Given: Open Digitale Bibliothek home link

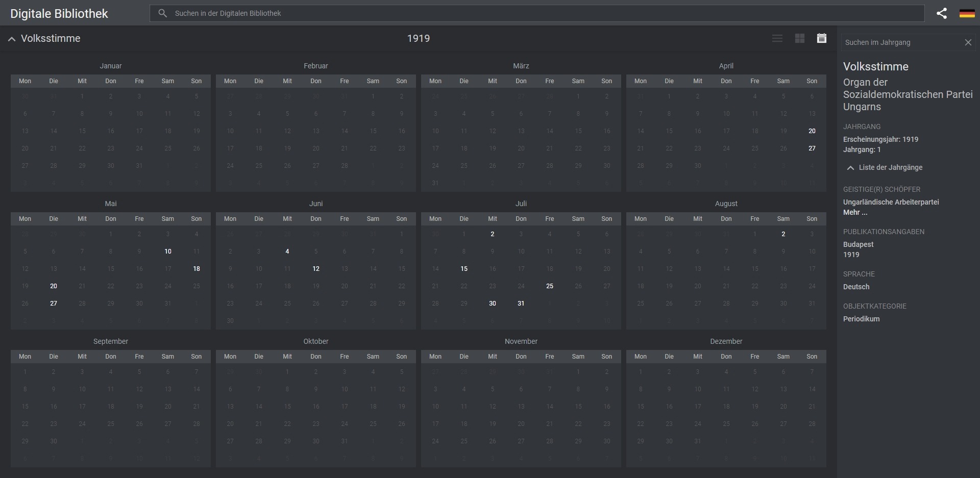Looking at the screenshot, I should click(x=59, y=14).
